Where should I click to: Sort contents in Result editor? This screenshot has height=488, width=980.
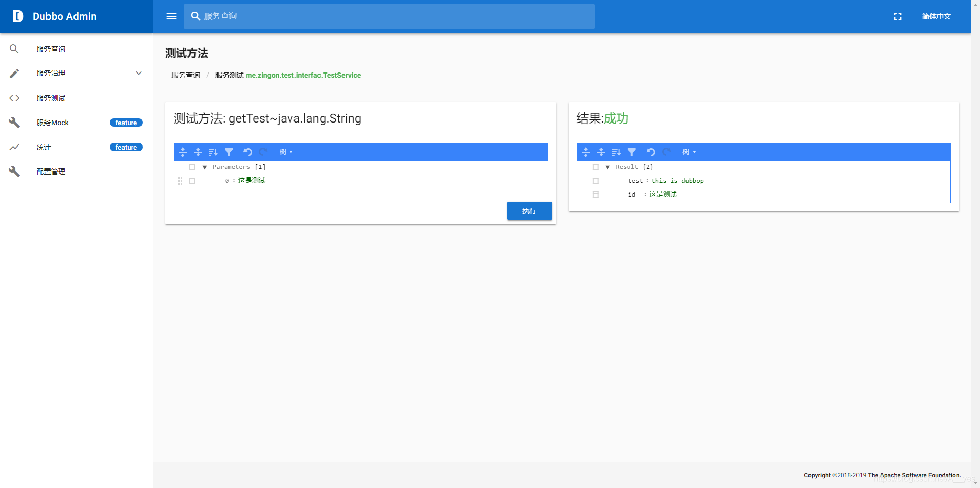[x=617, y=152]
